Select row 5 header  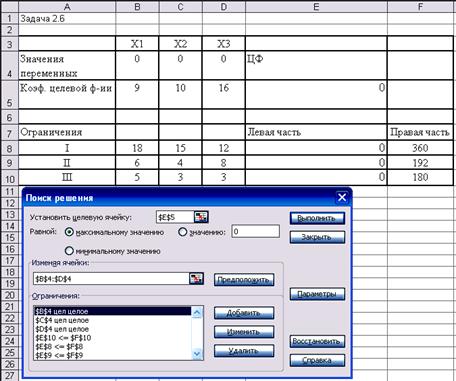(9, 95)
